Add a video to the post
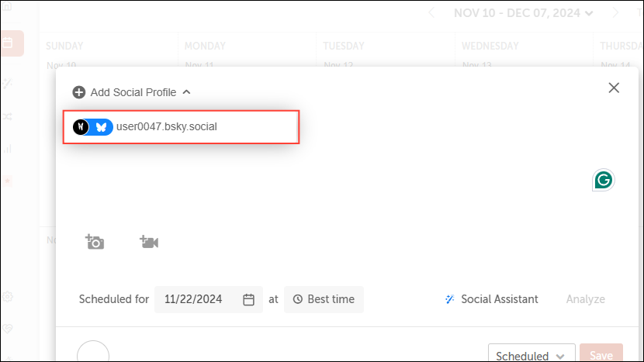Image resolution: width=644 pixels, height=362 pixels. coord(149,242)
